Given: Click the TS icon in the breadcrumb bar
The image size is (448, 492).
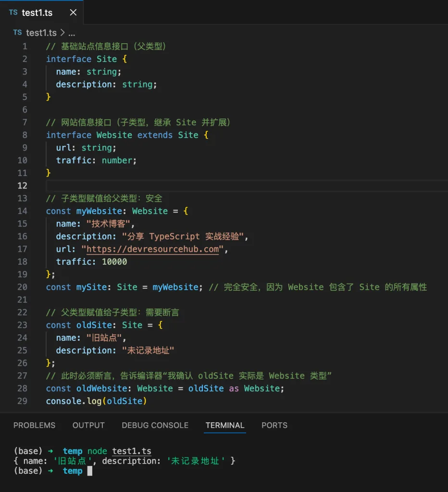Looking at the screenshot, I should click(17, 33).
